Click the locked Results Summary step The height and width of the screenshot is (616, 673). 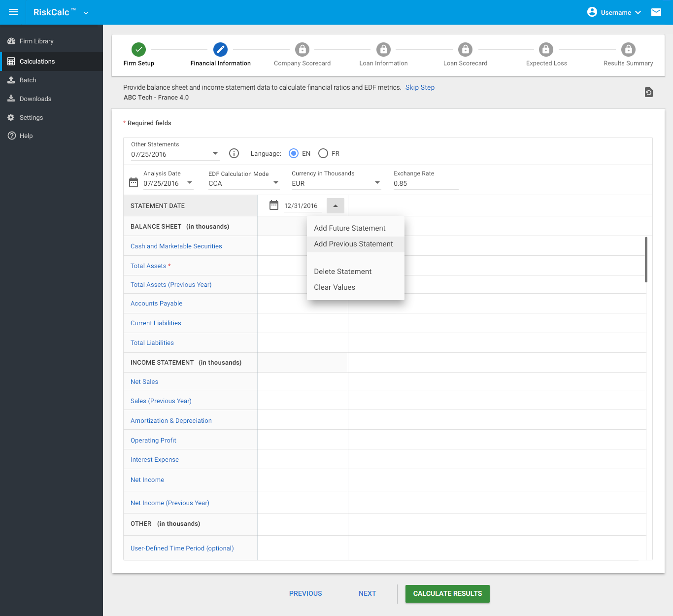click(628, 49)
